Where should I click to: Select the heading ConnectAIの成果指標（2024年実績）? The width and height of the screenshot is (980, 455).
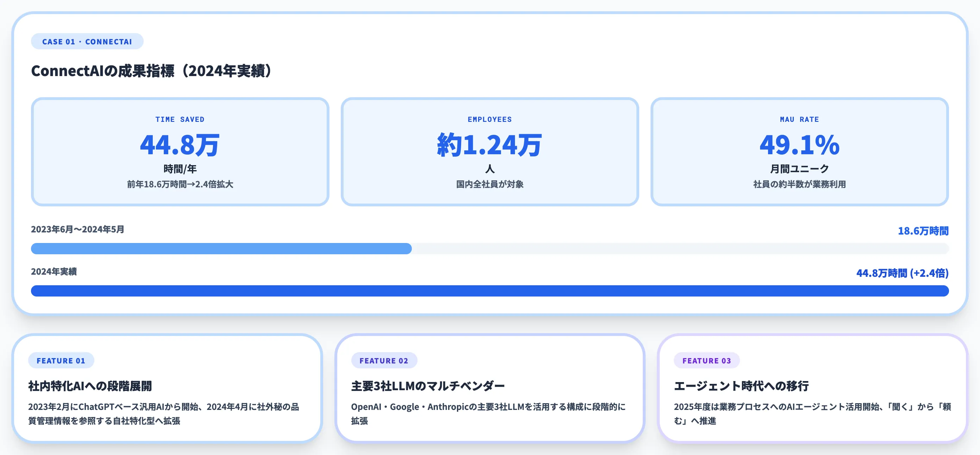tap(151, 71)
